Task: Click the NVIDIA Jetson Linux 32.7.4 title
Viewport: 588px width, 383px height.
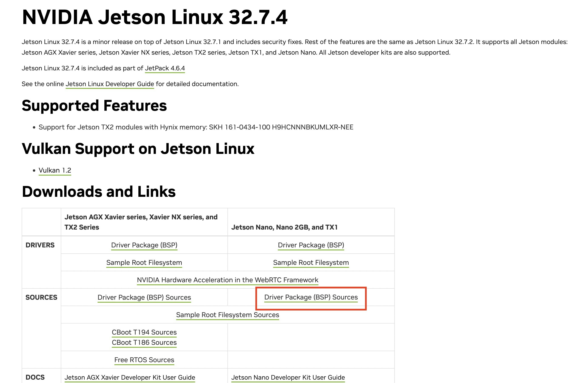Action: click(155, 17)
